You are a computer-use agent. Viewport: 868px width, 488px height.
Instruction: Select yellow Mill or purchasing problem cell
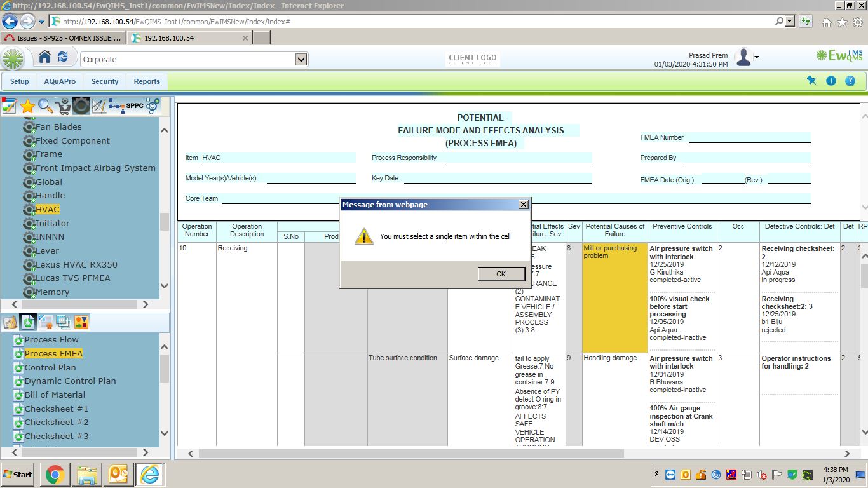click(x=615, y=297)
